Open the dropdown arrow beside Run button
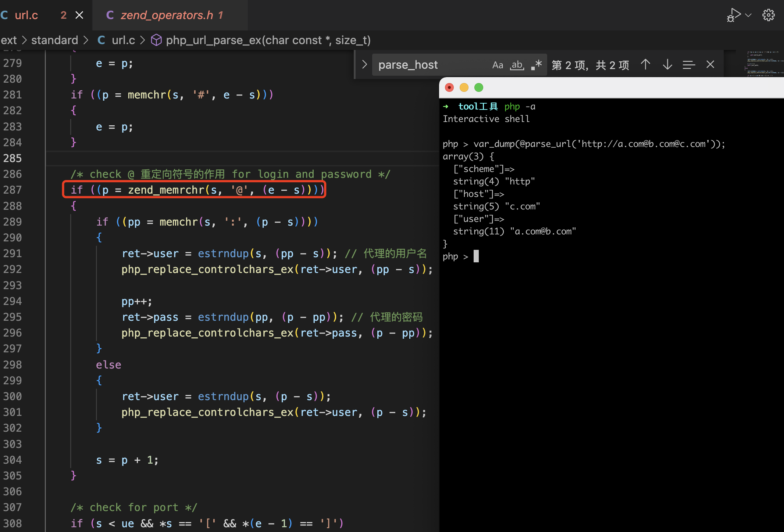 point(748,15)
